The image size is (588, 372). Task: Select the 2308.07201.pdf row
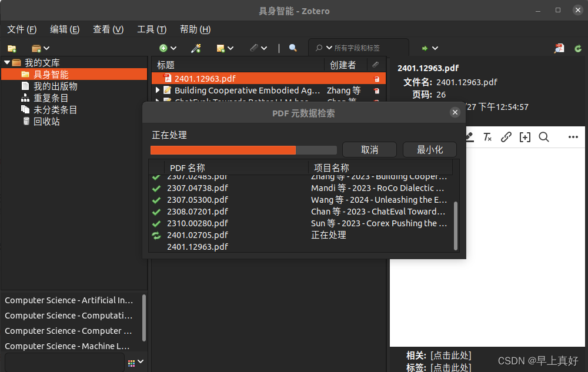[x=301, y=212]
